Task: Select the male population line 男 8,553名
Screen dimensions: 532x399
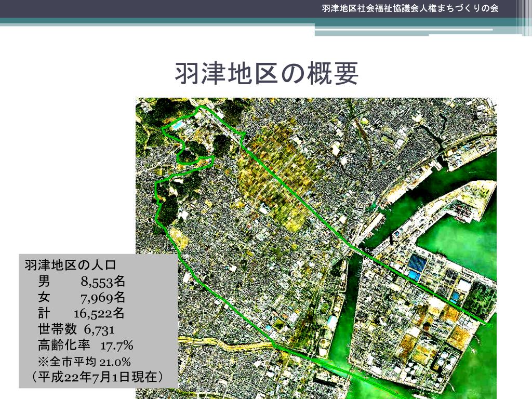Action: (x=82, y=281)
